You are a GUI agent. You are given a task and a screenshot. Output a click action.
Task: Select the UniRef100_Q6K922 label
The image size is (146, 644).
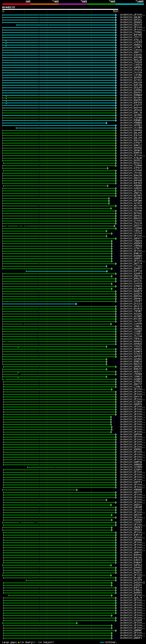[131, 216]
